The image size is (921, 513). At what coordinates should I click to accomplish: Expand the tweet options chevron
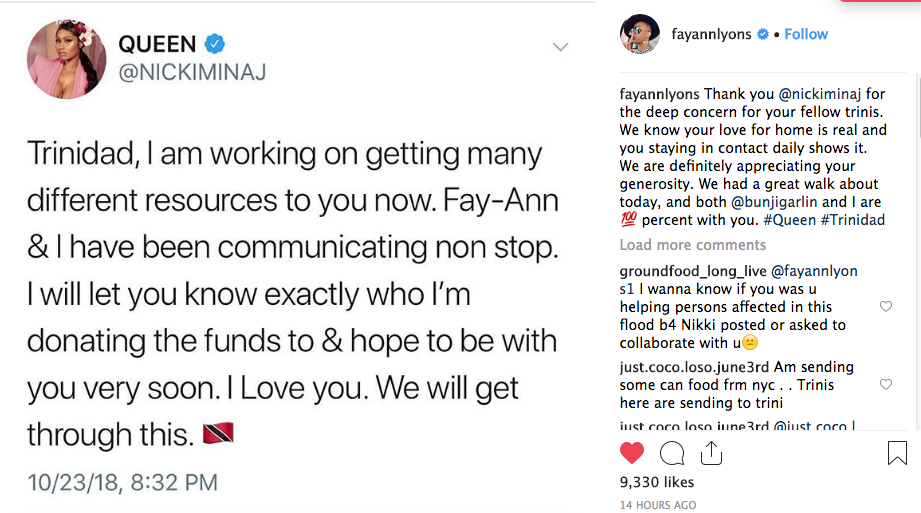(560, 47)
